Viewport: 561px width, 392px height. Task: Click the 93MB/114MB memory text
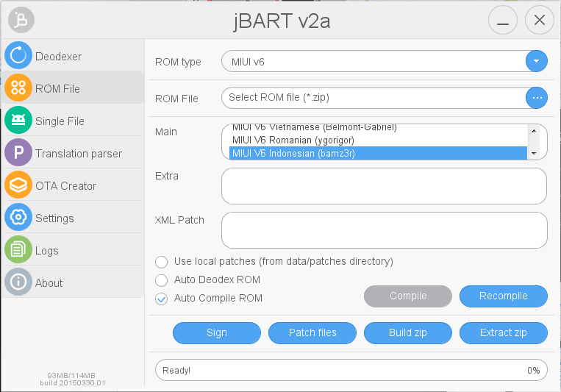71,376
